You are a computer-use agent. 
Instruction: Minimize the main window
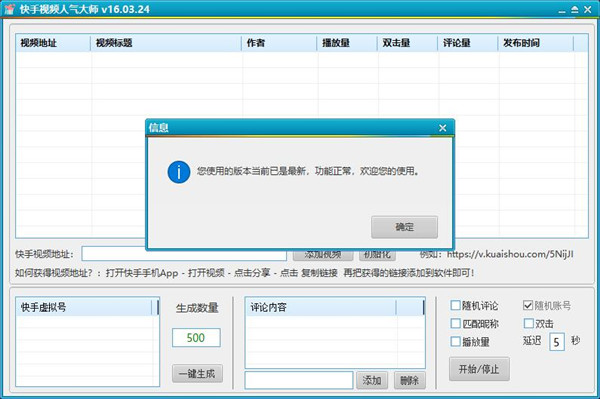(x=562, y=10)
